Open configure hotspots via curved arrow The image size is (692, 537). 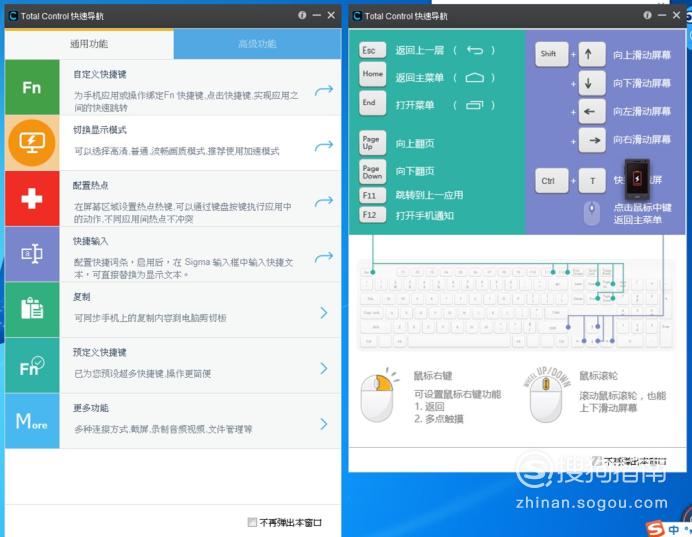click(324, 201)
